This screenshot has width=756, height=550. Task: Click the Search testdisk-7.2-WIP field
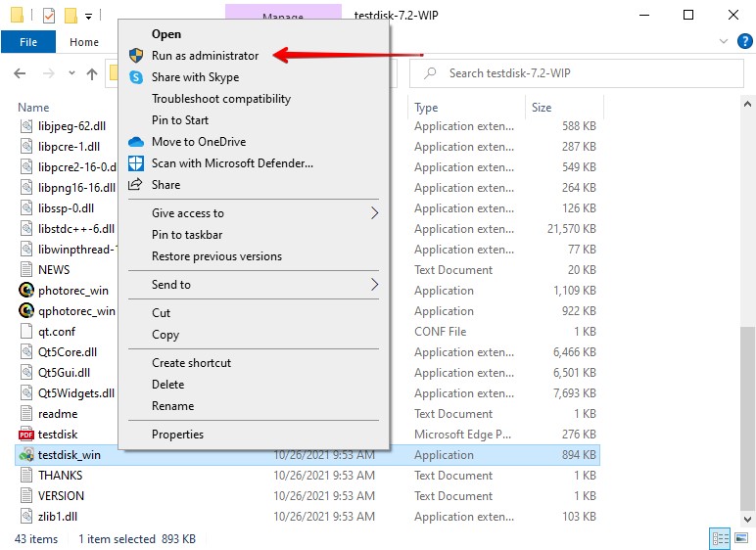576,73
